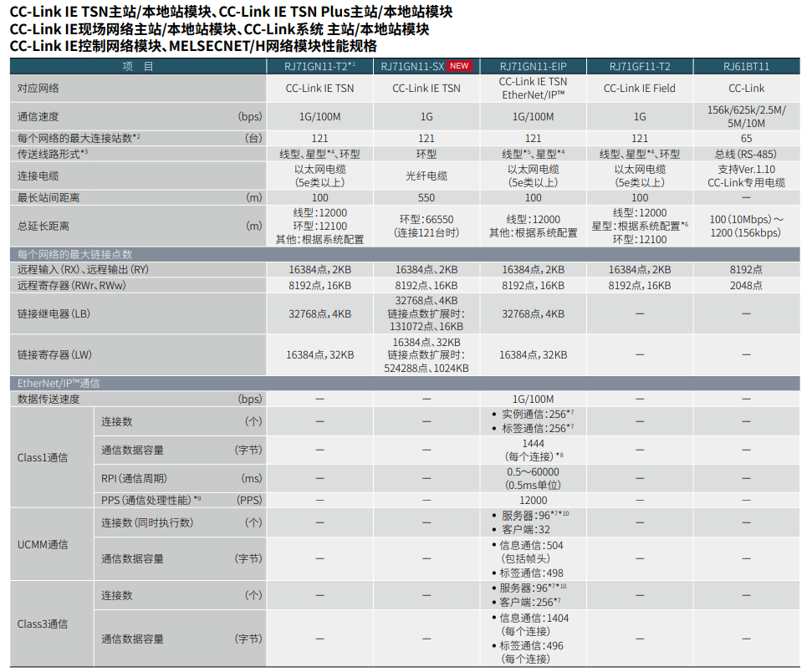
Task: Select the 2048点 remote register cell
Action: pyautogui.click(x=746, y=285)
